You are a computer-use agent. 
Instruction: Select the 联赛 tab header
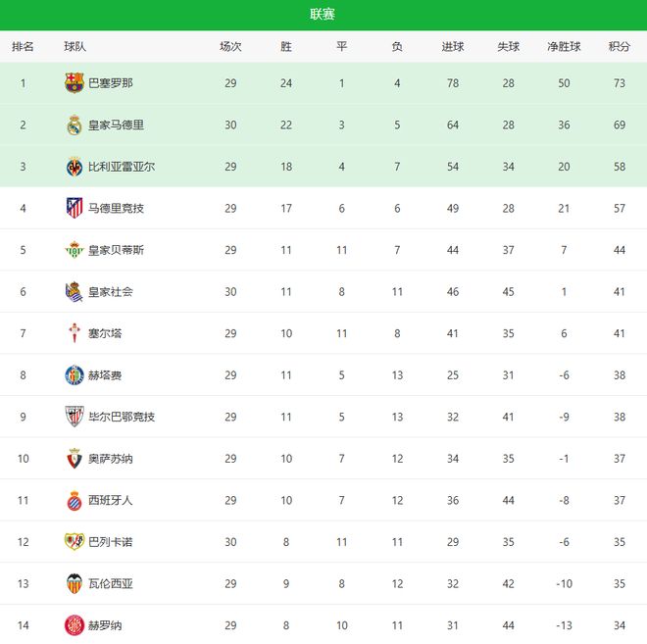323,14
